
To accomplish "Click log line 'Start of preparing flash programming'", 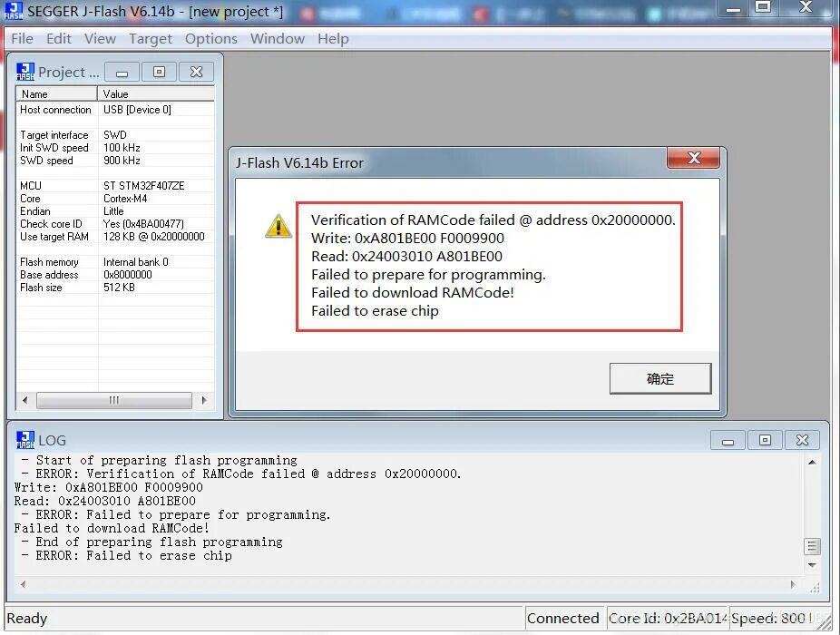I will tap(159, 460).
